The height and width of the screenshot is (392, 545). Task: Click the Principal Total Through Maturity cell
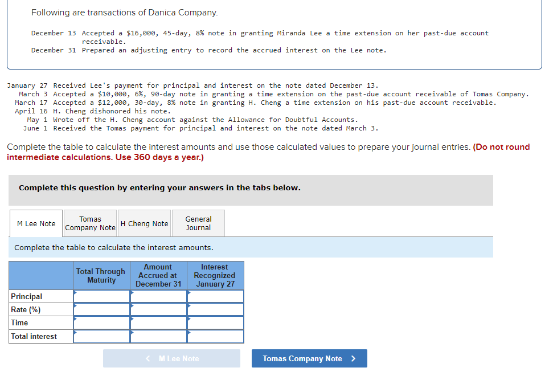click(101, 296)
